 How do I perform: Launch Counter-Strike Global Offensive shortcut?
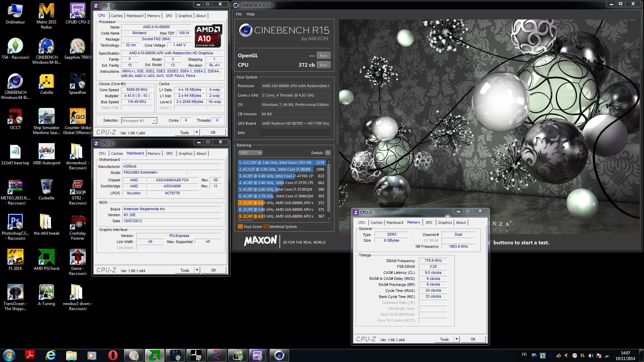(x=77, y=121)
